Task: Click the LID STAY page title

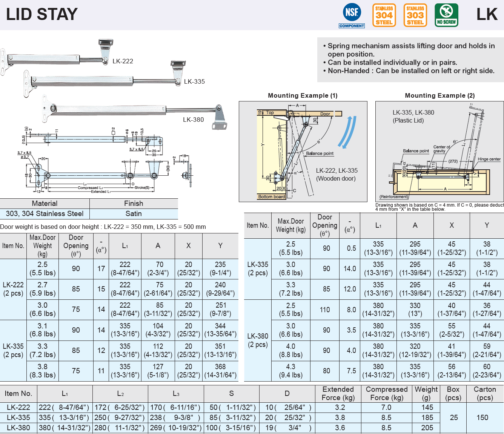Action: [x=42, y=15]
